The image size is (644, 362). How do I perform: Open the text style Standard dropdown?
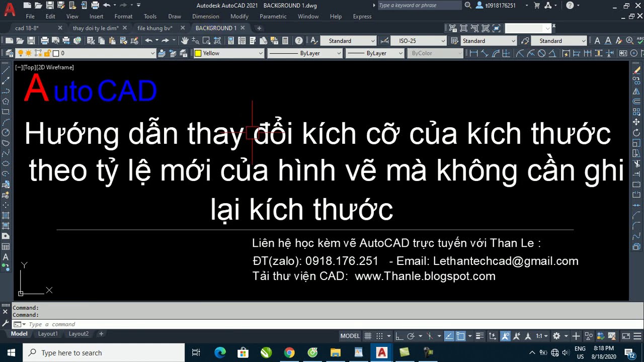[373, 41]
